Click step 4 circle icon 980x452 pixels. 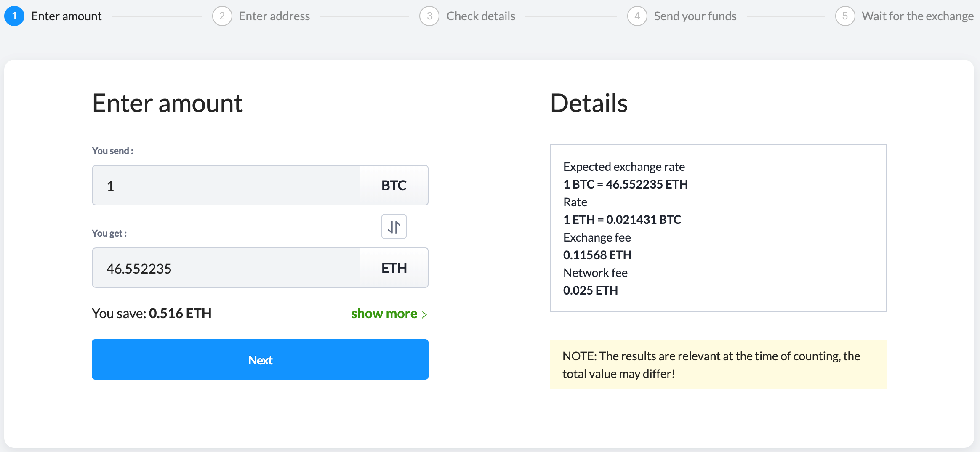[x=637, y=16]
